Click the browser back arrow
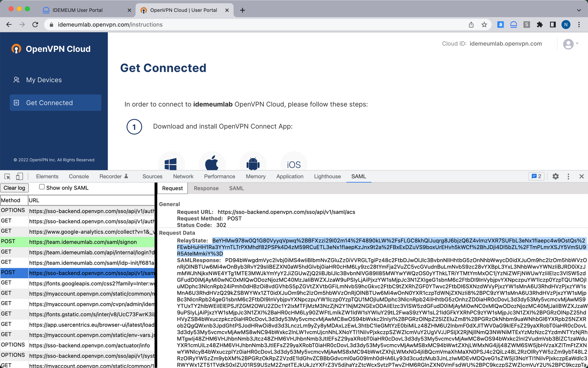This screenshot has height=368, width=588. (9, 25)
